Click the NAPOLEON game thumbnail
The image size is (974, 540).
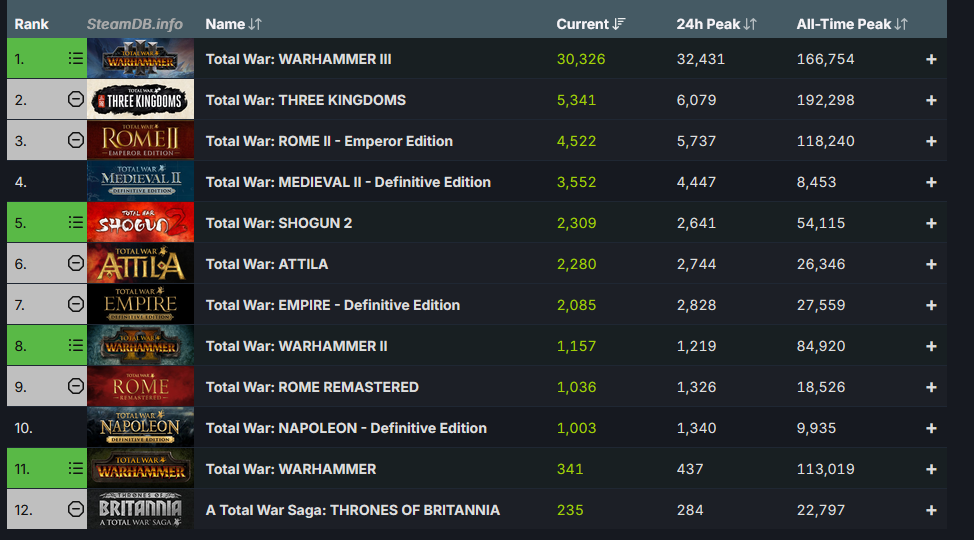tap(140, 428)
